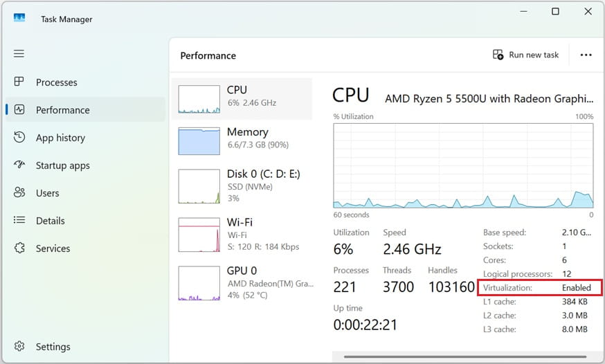Viewport: 605px width, 364px height.
Task: Click the Virtualization Enabled value
Action: point(577,288)
